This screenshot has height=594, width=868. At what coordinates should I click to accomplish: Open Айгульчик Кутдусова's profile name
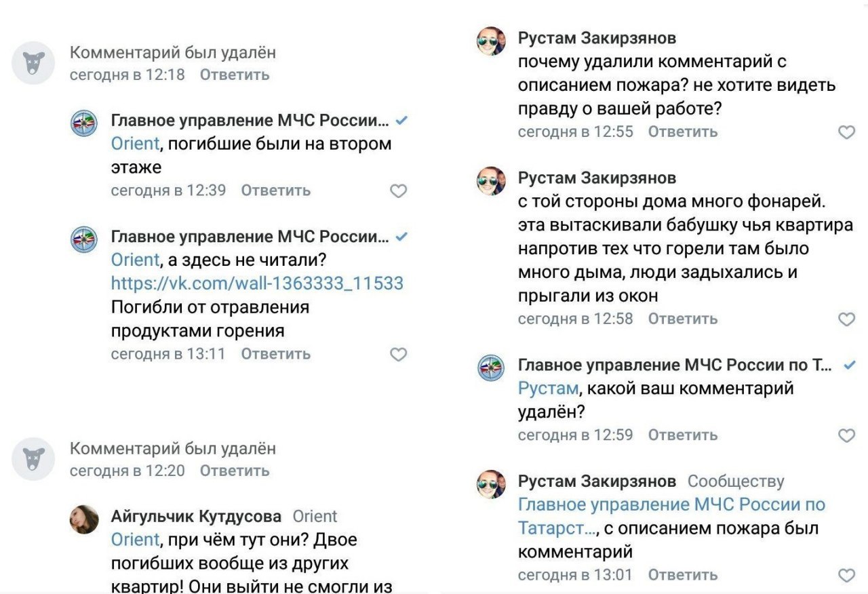(x=196, y=517)
